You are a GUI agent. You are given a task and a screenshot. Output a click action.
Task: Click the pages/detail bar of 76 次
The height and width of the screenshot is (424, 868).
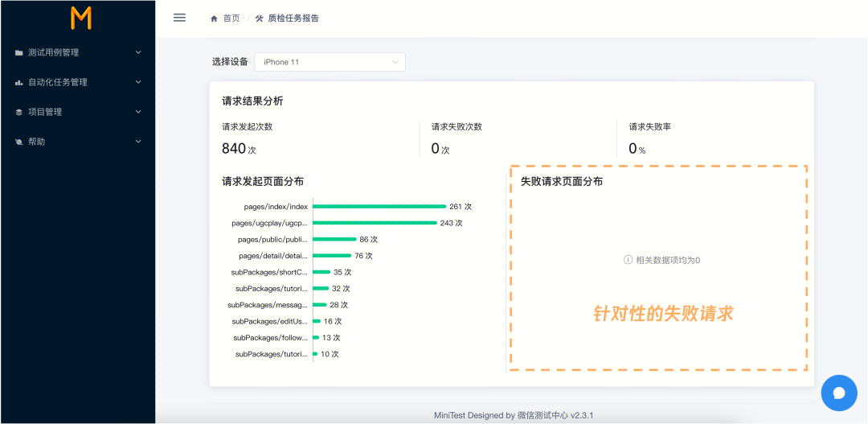[x=332, y=256]
